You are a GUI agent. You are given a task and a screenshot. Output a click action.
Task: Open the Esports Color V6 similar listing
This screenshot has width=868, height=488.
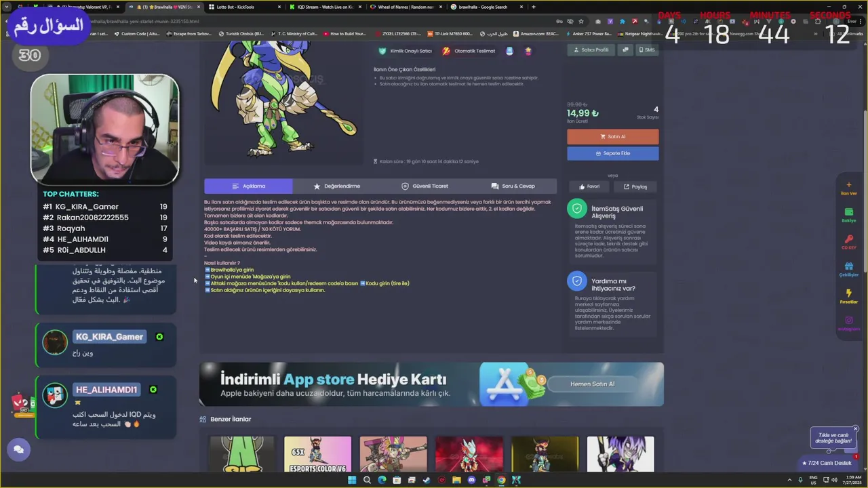click(x=317, y=454)
